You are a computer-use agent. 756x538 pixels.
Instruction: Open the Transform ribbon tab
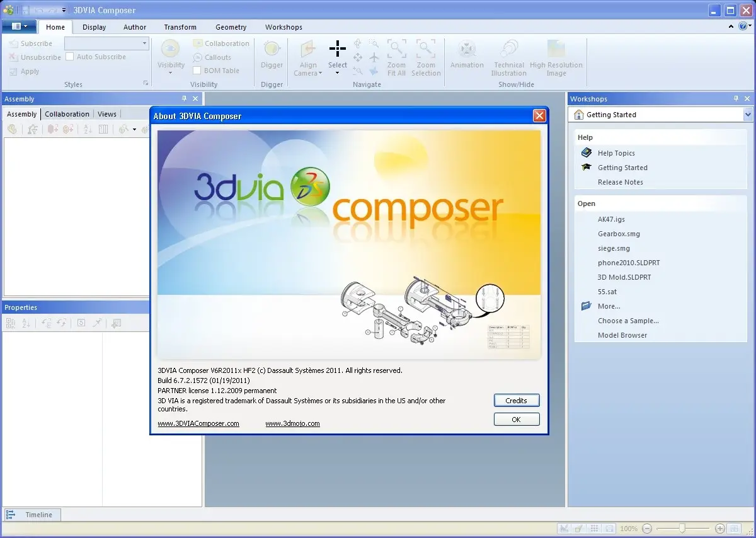[180, 27]
